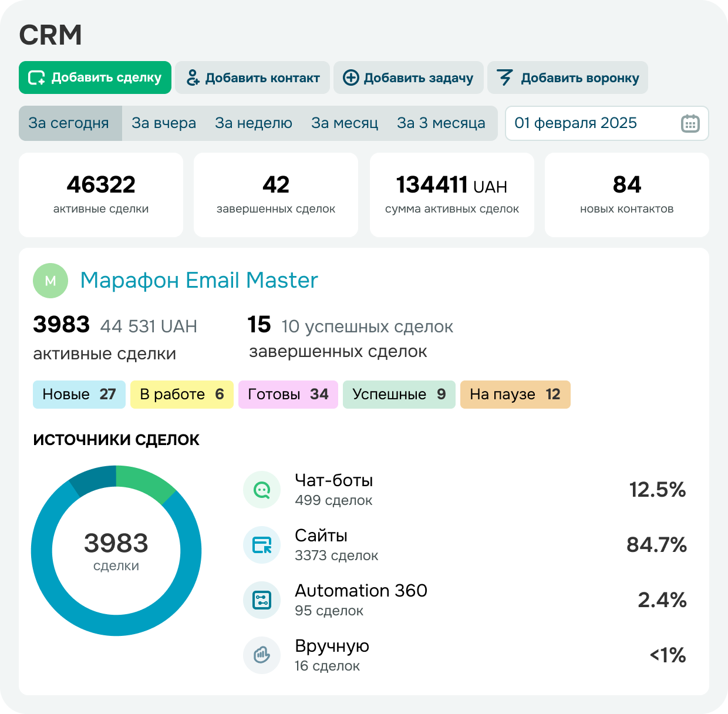Viewport: 728px width, 714px height.
Task: Open the Марафон Email Master funnel link
Action: pyautogui.click(x=198, y=280)
